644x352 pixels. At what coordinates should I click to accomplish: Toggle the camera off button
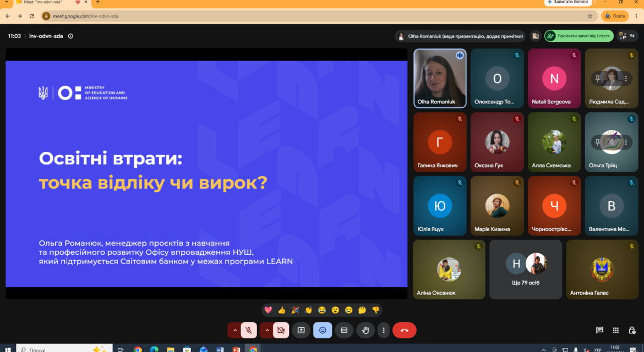click(281, 330)
